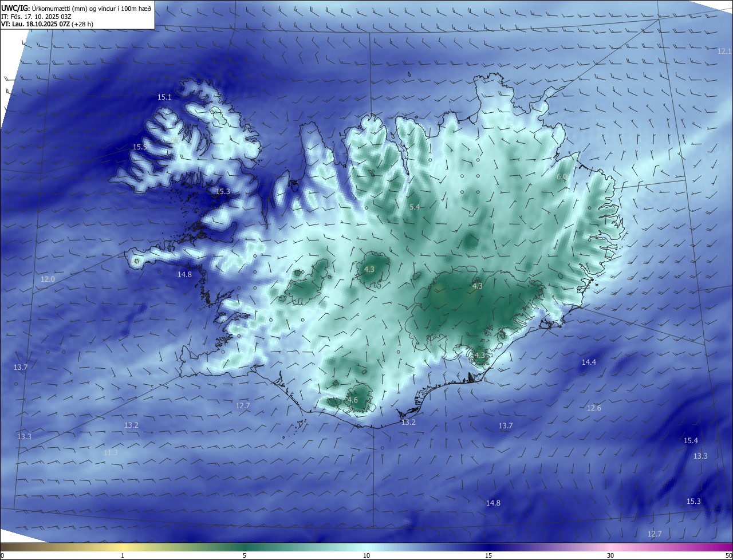The image size is (733, 560).
Task: Click the 'VT: Lau. 18.10.2025 07Z (+28 h)' line
Action: [47, 24]
